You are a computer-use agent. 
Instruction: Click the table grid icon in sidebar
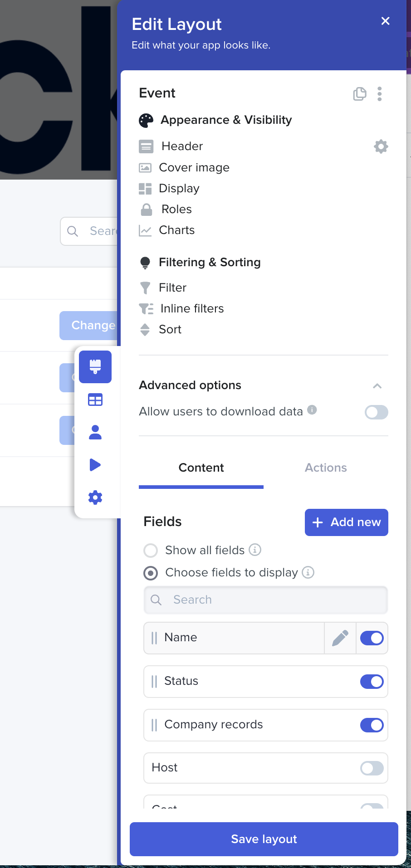tap(95, 400)
